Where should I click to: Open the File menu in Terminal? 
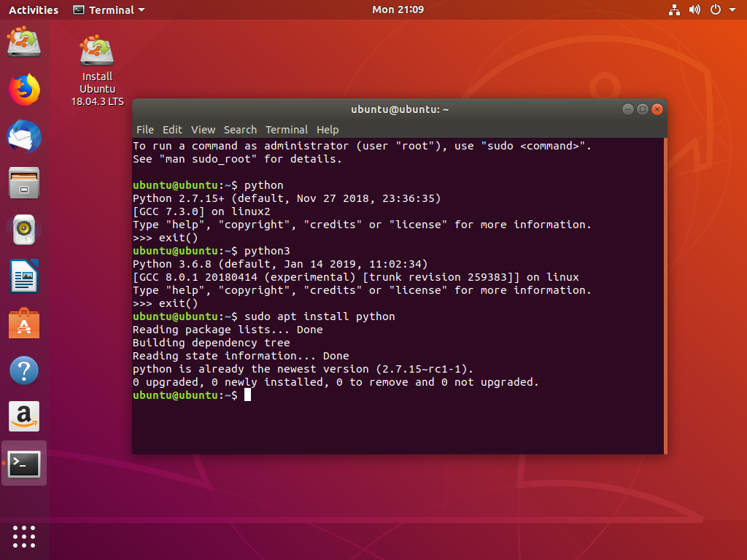[144, 129]
